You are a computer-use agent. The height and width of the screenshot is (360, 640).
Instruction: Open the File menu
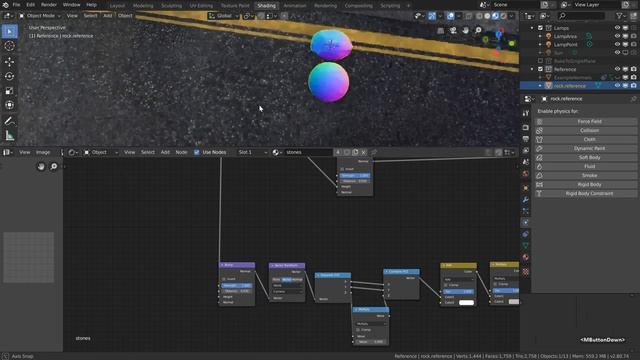click(16, 5)
